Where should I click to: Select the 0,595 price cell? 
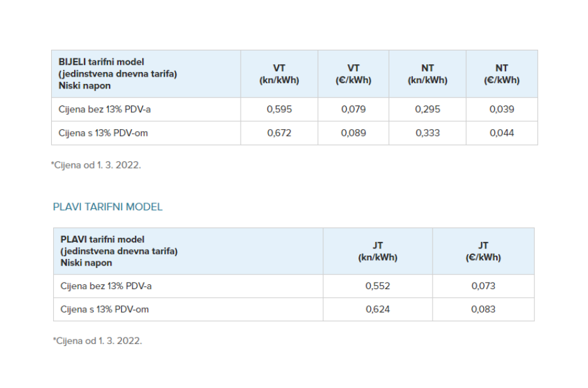click(279, 109)
